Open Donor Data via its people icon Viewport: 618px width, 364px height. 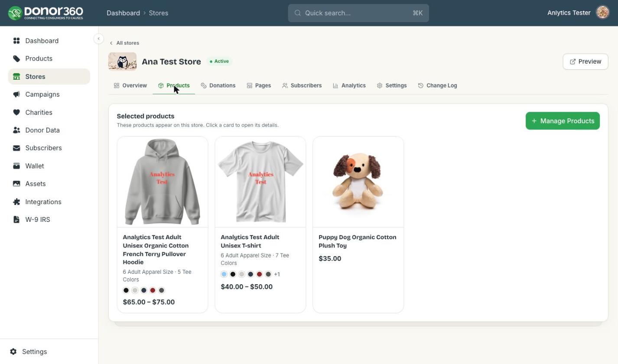pyautogui.click(x=16, y=130)
